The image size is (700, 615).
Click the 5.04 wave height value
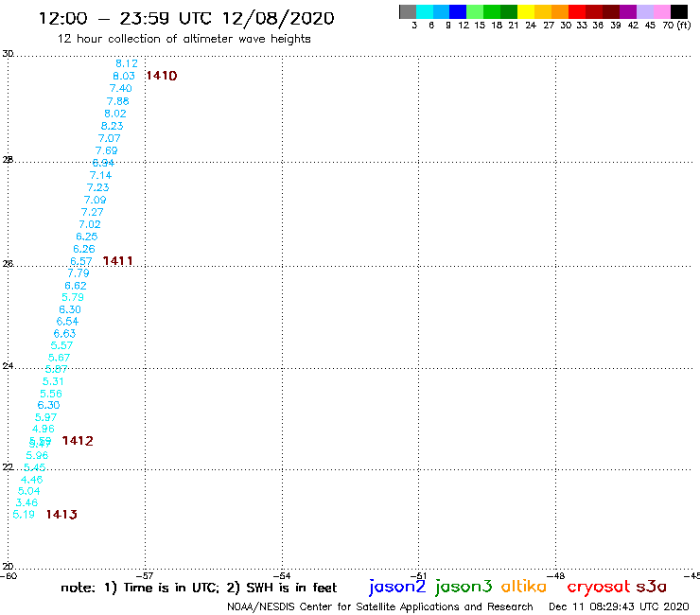click(29, 491)
